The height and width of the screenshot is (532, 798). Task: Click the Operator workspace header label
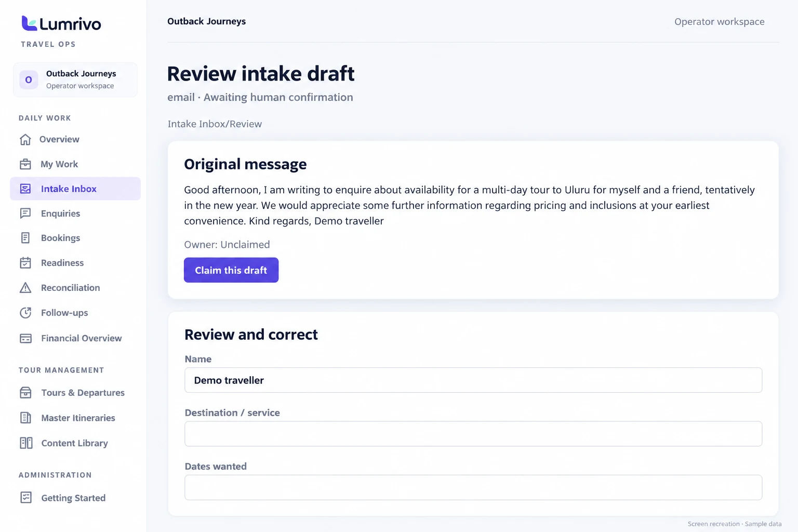coord(720,22)
